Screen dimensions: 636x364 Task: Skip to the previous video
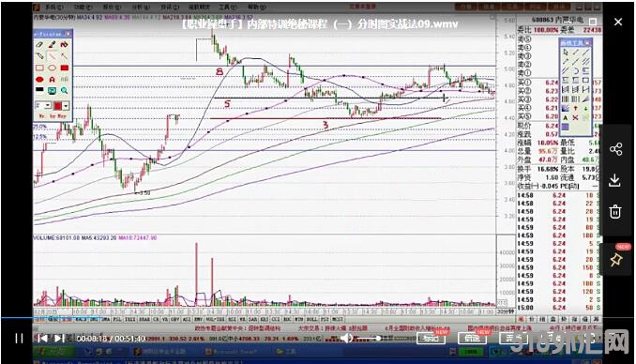click(42, 338)
